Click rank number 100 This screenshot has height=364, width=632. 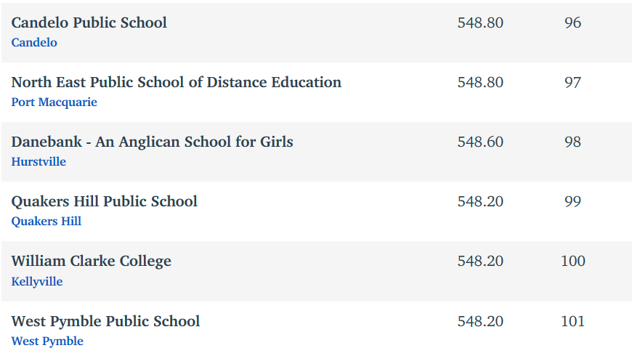tap(572, 262)
